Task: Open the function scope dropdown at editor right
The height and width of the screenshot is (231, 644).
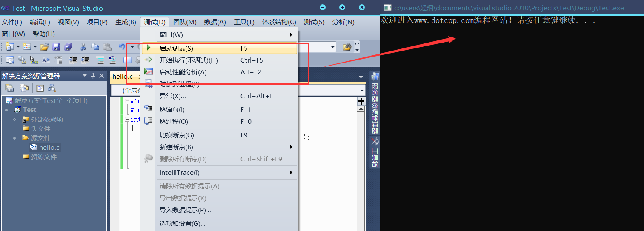Action: (x=362, y=91)
